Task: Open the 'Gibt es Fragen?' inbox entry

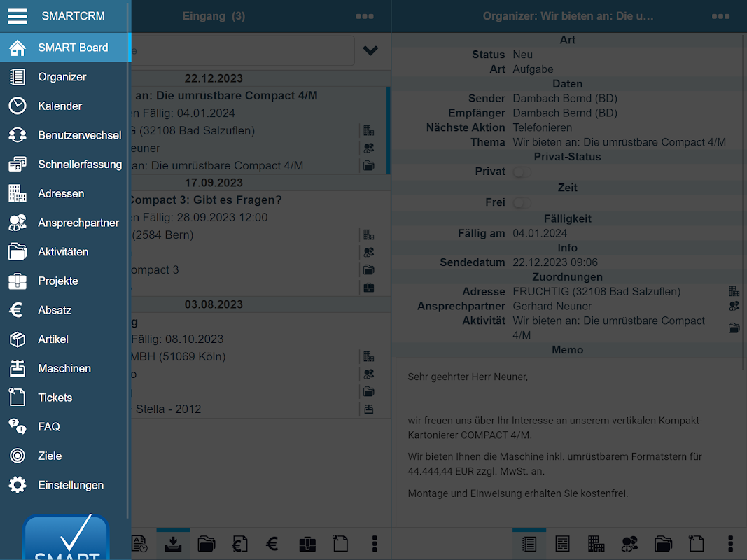Action: [260, 244]
